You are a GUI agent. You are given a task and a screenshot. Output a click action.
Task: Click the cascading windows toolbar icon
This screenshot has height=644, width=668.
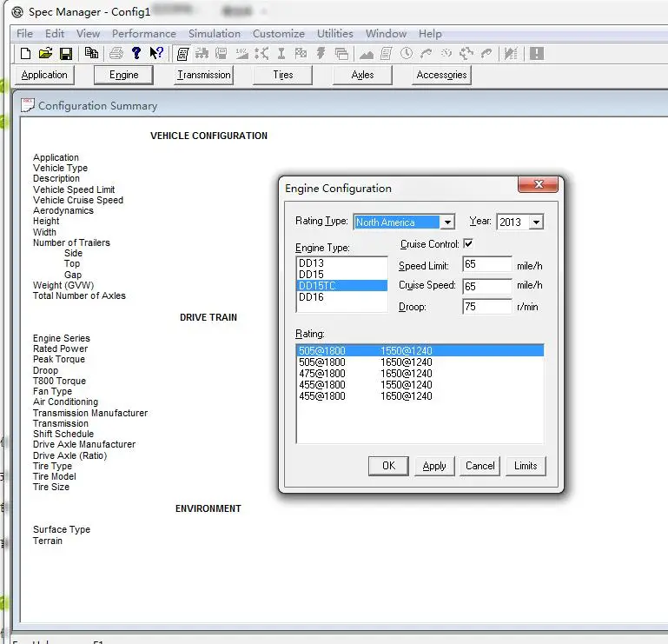click(341, 54)
